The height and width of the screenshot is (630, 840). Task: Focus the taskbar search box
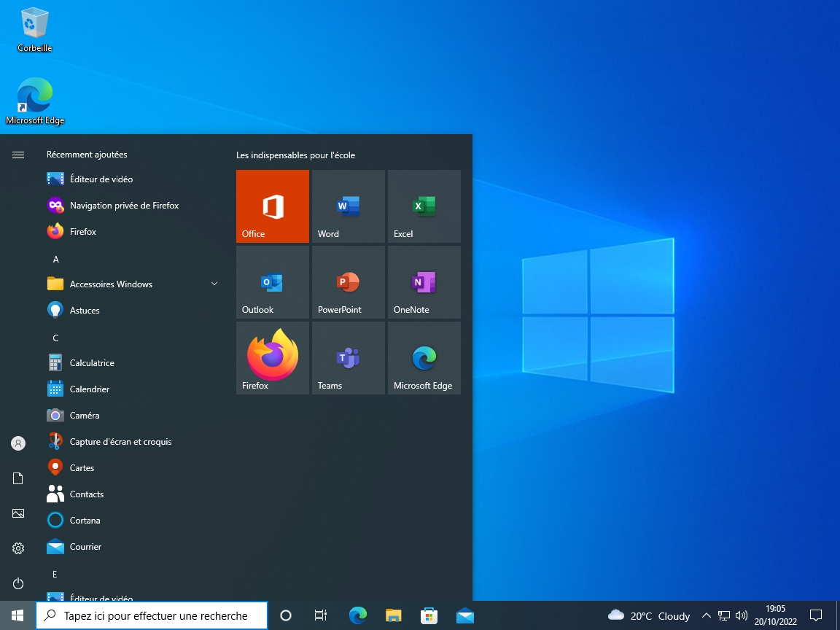click(152, 615)
